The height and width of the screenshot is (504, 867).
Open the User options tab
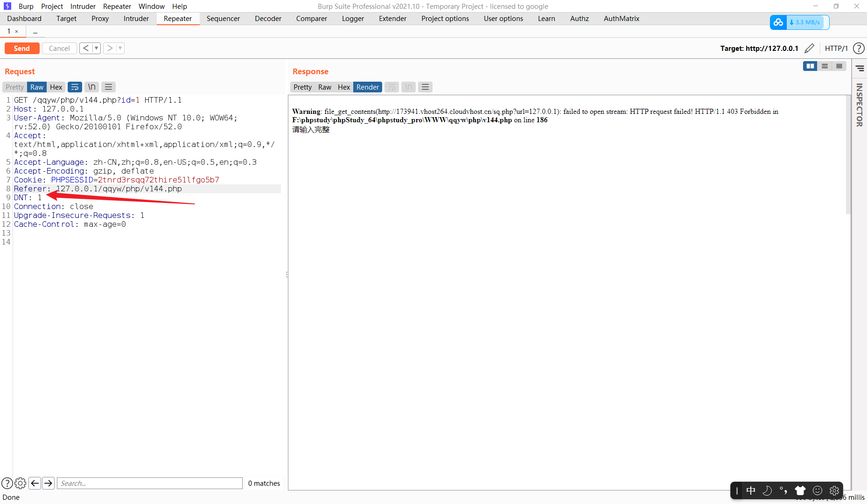click(503, 19)
